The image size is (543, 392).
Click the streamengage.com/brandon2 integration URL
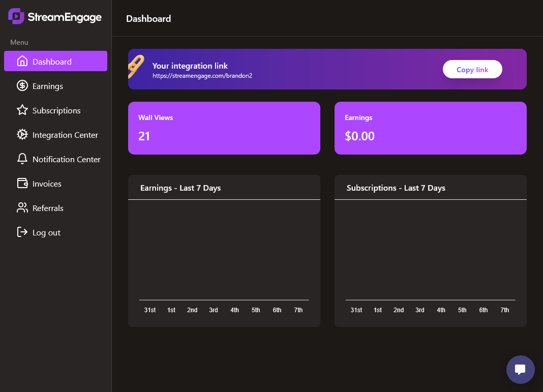pyautogui.click(x=202, y=76)
